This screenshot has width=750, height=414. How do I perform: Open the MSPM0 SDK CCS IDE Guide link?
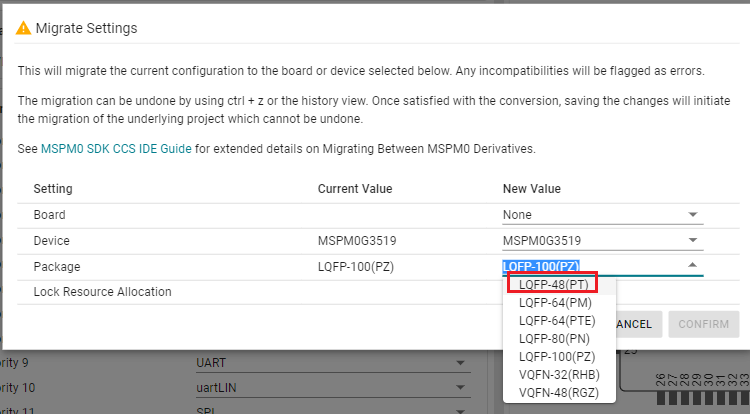pyautogui.click(x=116, y=149)
